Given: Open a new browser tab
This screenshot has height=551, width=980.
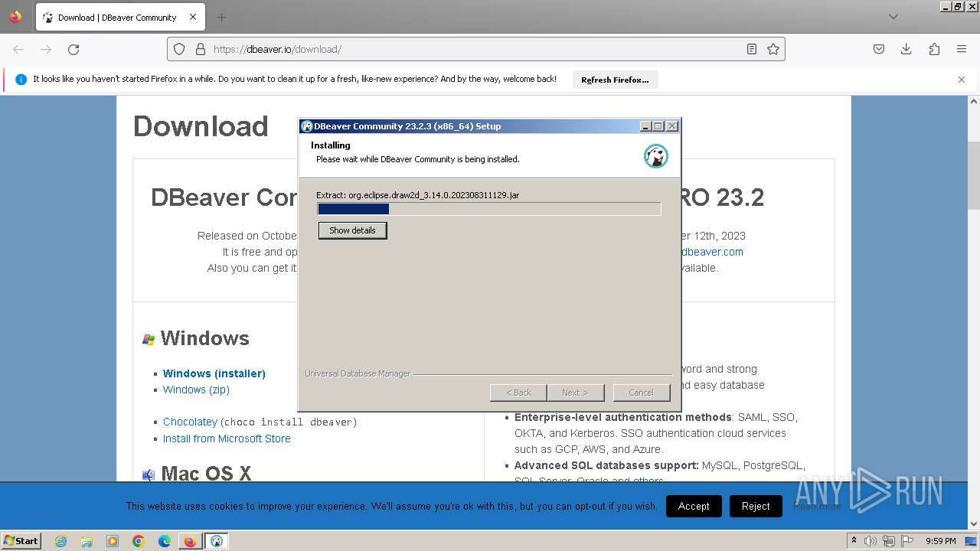Looking at the screenshot, I should 221,17.
